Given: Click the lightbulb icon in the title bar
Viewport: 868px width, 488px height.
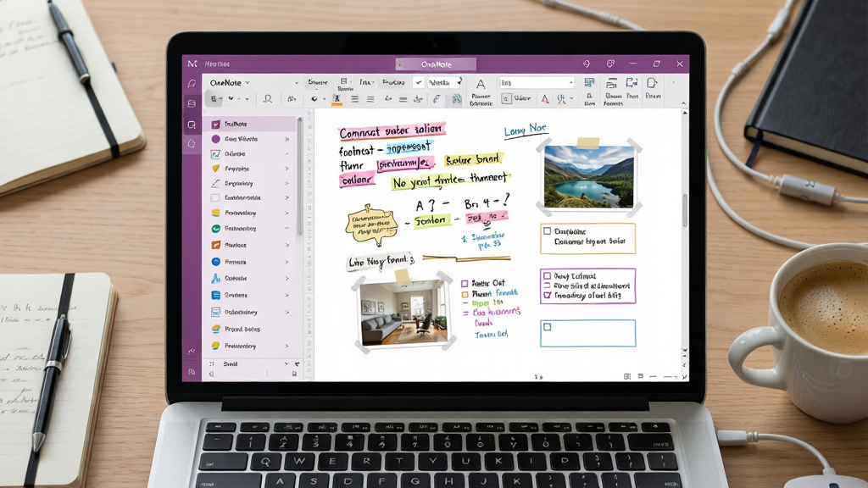Looking at the screenshot, I should coord(587,64).
